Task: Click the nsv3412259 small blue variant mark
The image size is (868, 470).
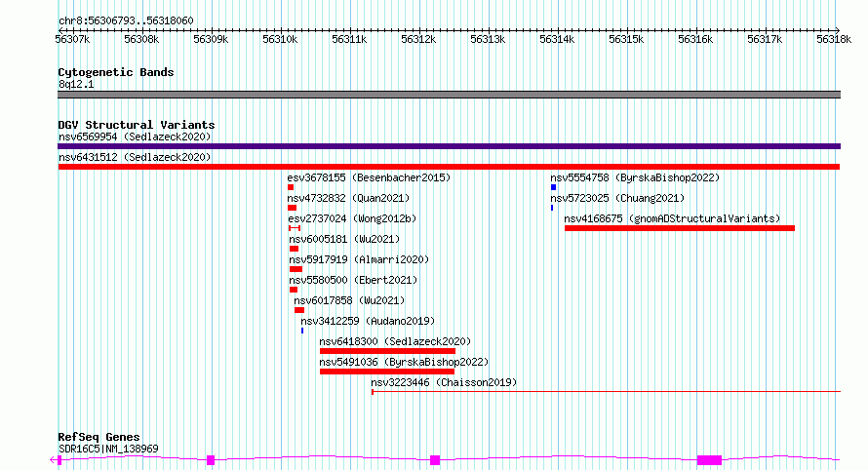Action: 302,331
